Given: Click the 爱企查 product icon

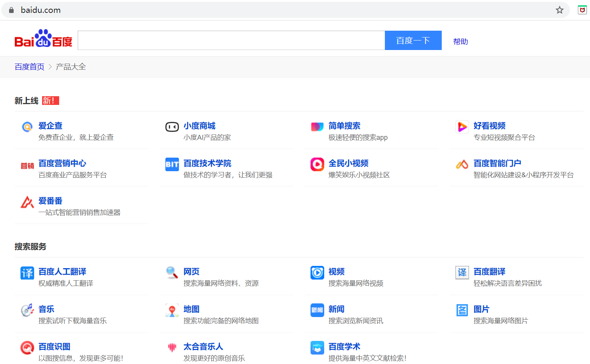Looking at the screenshot, I should click(27, 127).
